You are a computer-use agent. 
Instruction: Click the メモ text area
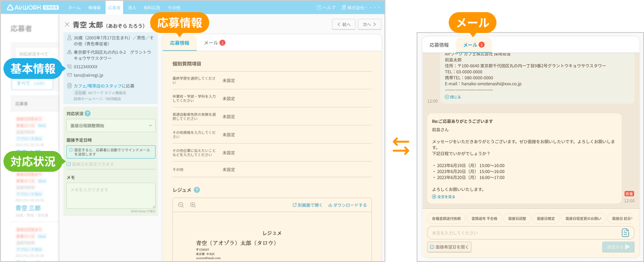(111, 196)
